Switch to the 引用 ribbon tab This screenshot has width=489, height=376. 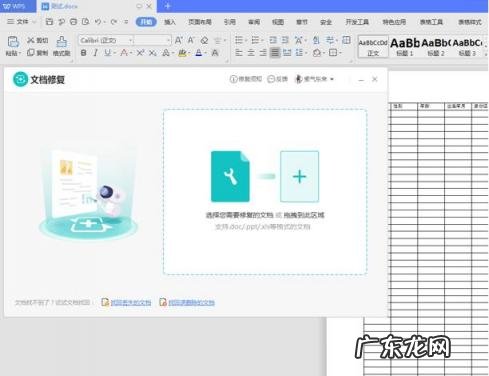(229, 22)
